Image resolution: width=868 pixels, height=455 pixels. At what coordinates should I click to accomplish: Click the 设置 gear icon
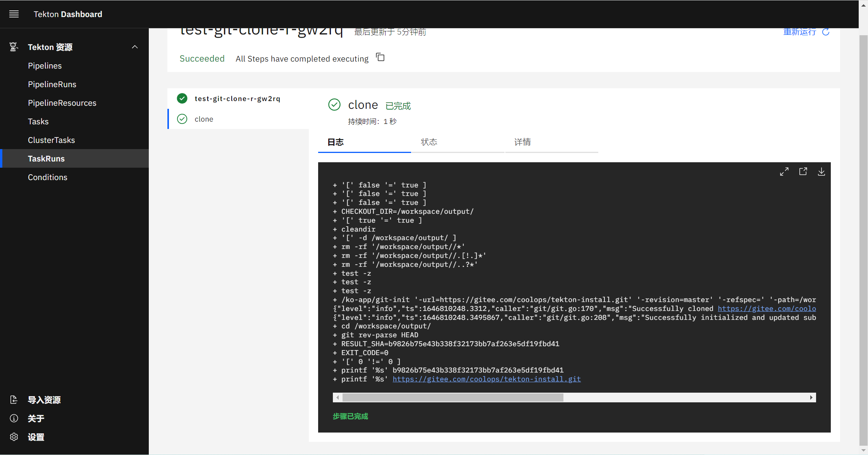(14, 437)
